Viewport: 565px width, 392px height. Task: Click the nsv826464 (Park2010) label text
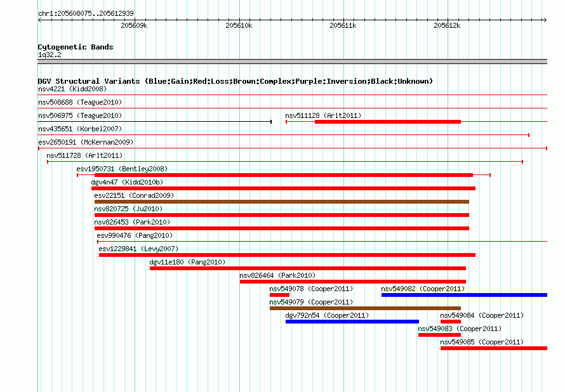[277, 275]
